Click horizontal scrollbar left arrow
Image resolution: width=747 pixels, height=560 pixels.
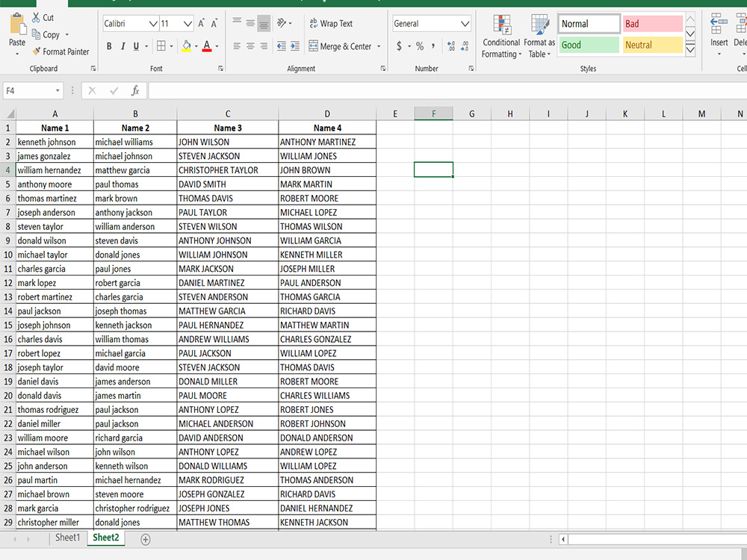point(563,539)
